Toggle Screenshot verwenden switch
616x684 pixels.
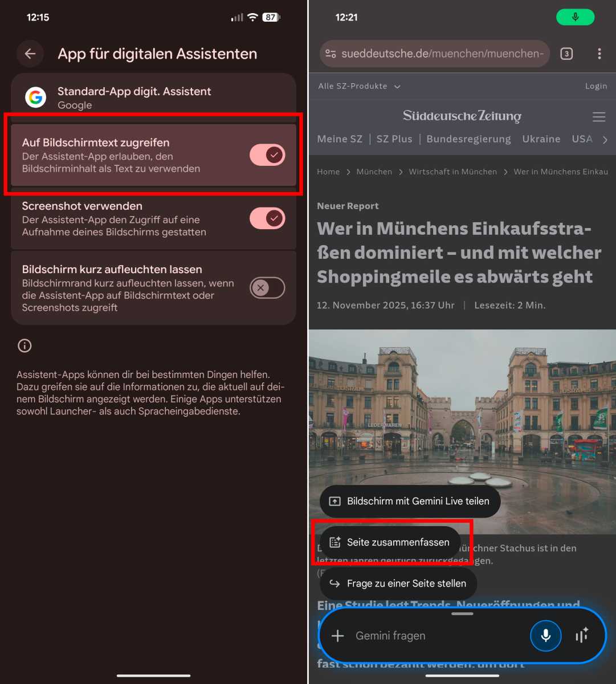267,218
